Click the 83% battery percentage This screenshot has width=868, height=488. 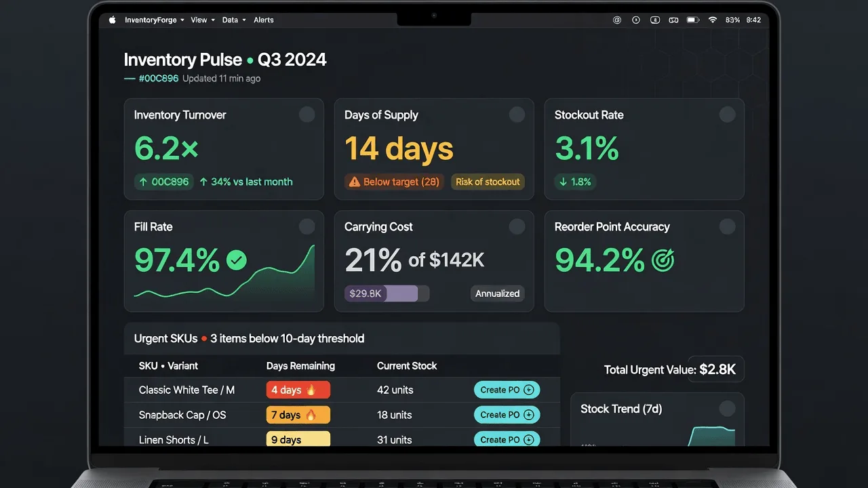point(732,20)
